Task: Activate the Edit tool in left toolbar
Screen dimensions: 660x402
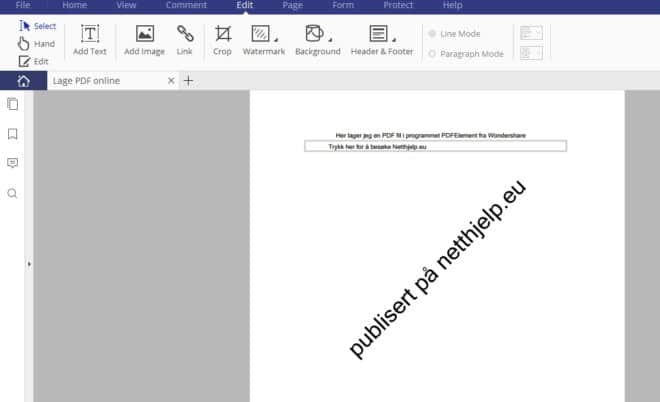Action: coord(34,61)
